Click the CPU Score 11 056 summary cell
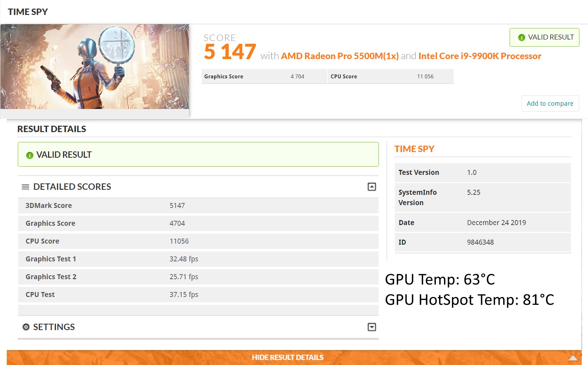Screen dimensions: 588x365 tap(390, 76)
